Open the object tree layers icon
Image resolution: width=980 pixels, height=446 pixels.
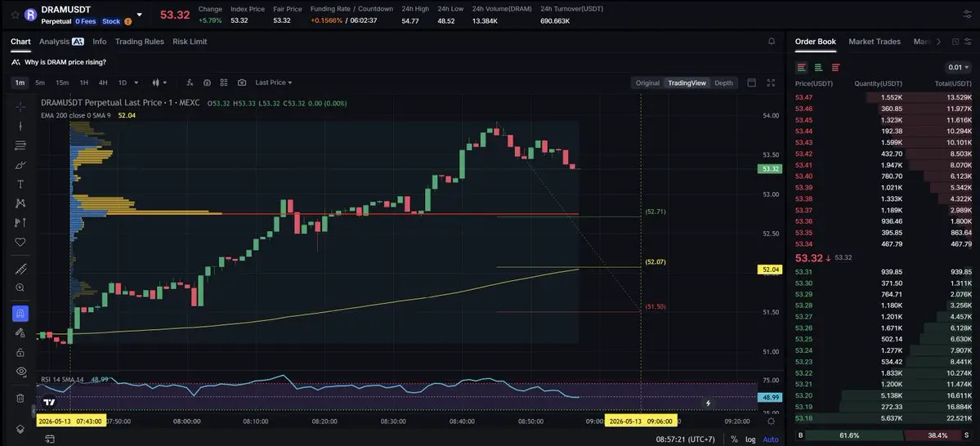[x=20, y=430]
